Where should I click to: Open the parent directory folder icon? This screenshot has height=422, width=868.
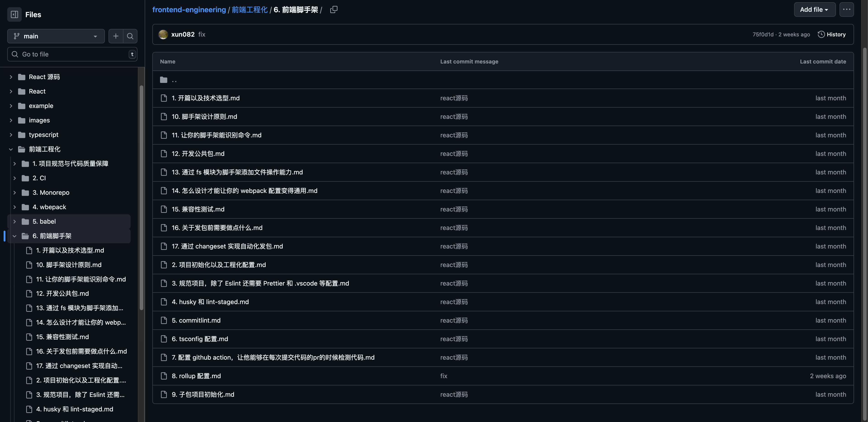pyautogui.click(x=164, y=80)
